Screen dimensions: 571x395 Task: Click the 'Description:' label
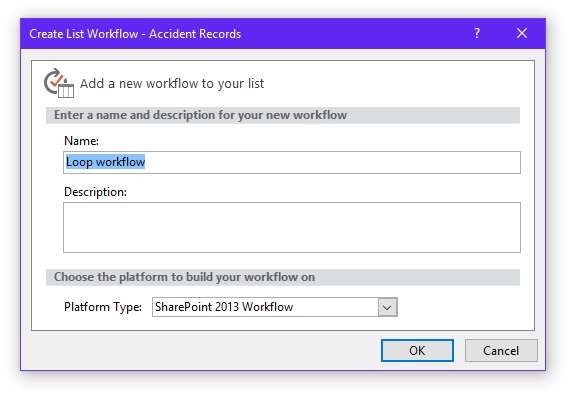pos(95,192)
